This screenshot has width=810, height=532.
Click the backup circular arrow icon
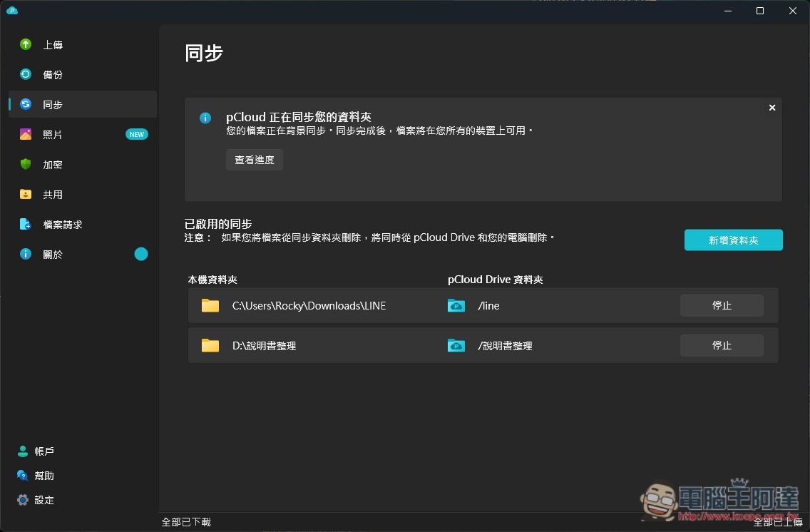(x=26, y=74)
